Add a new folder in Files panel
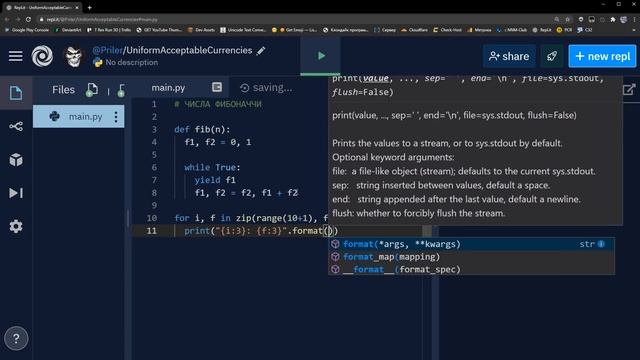This screenshot has width=640, height=360. coord(121,90)
